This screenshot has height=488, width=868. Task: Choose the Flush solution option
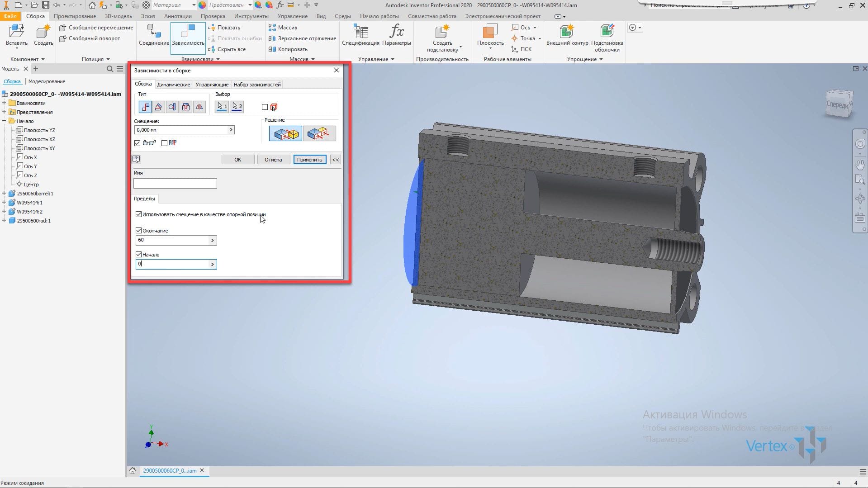coord(319,133)
